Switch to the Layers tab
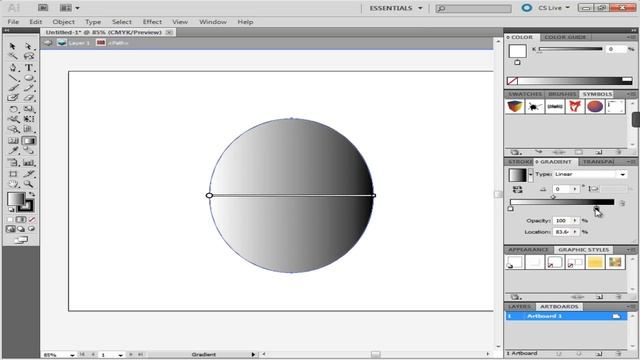The width and height of the screenshot is (640, 360). (520, 307)
